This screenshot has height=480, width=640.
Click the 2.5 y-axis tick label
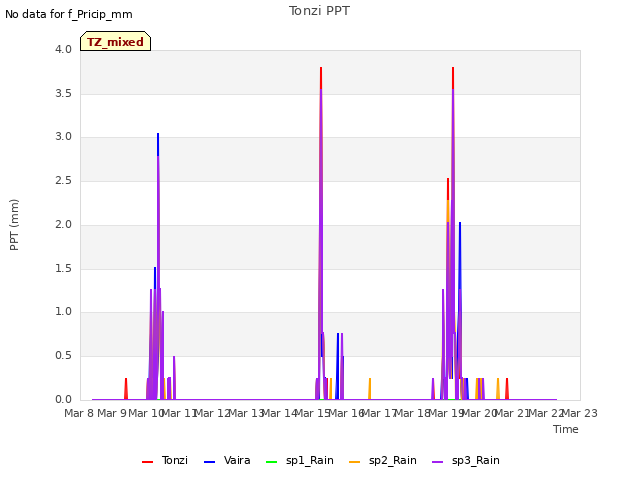pyautogui.click(x=63, y=180)
